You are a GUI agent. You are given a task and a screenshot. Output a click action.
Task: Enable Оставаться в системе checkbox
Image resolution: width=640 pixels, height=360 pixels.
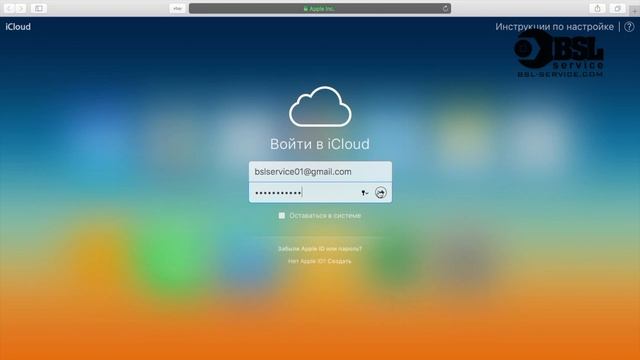(282, 216)
